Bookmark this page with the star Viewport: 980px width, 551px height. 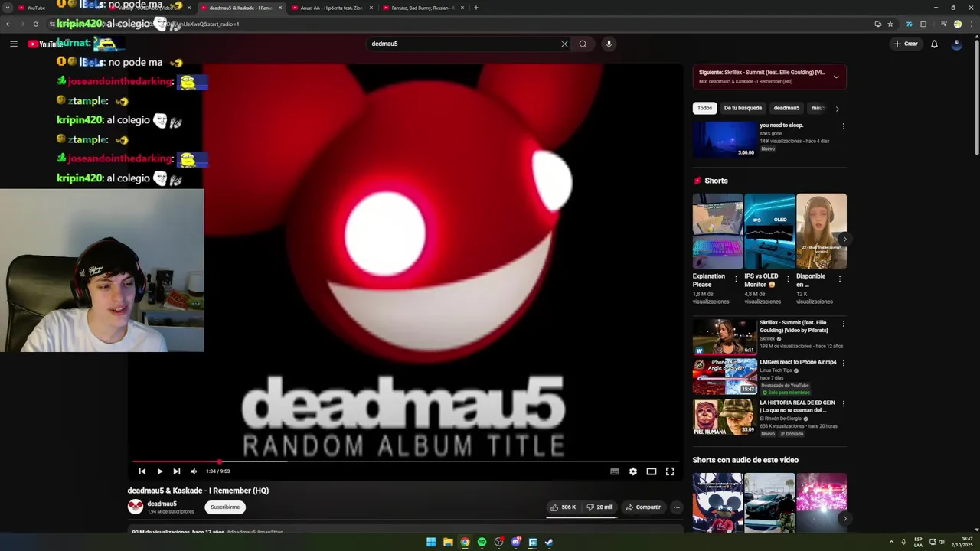(890, 24)
